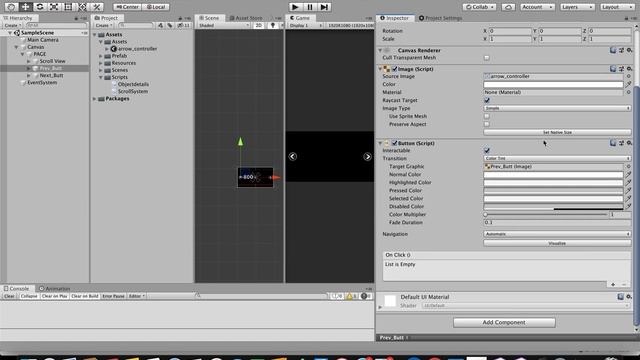Image resolution: width=640 pixels, height=360 pixels.
Task: Switch to the Asset Store tab
Action: pos(246,18)
